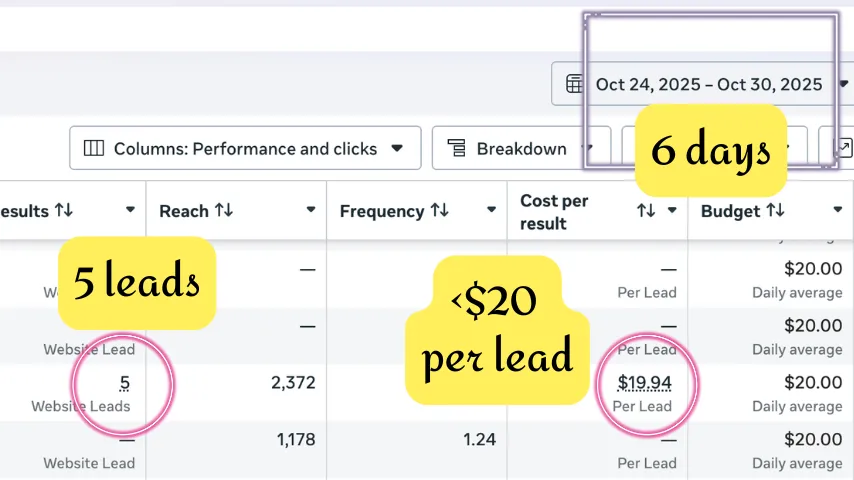Expand the Budget column options caret
854x480 pixels.
(x=838, y=211)
